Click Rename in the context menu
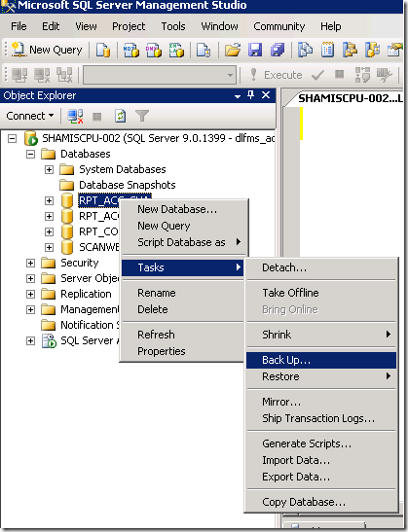Image resolution: width=408 pixels, height=532 pixels. (x=183, y=293)
